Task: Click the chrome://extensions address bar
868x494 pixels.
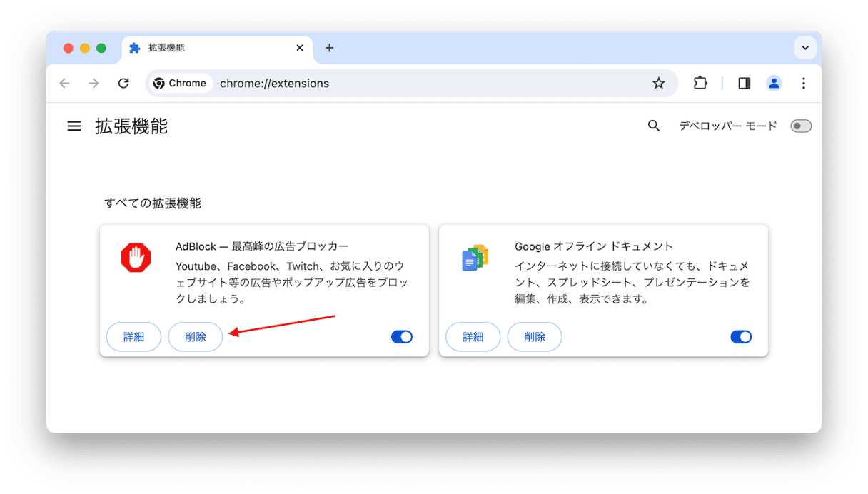Action: [x=428, y=84]
